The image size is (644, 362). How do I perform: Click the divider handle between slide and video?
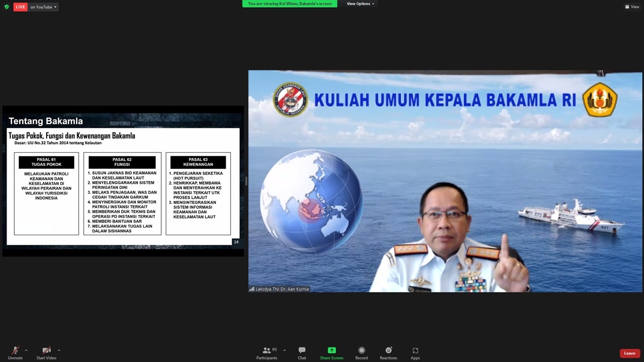[246, 181]
